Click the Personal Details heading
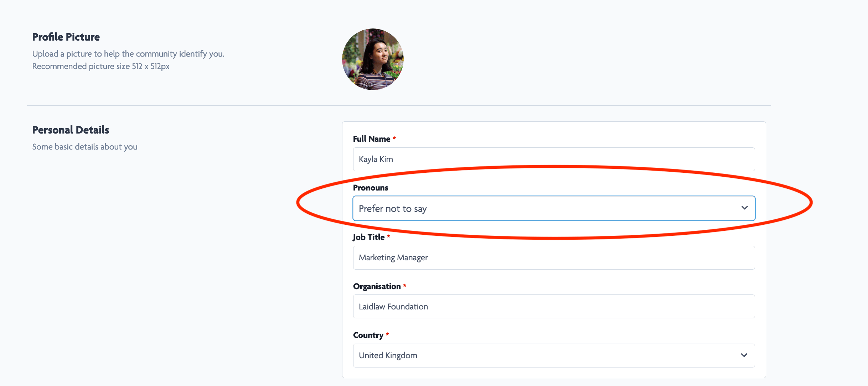868x386 pixels. [71, 130]
